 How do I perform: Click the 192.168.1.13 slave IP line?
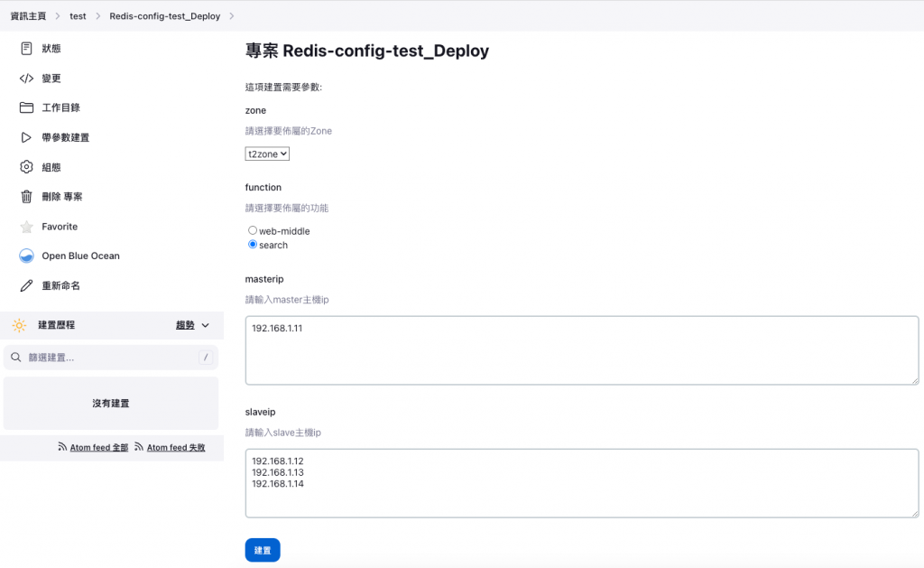pos(278,472)
